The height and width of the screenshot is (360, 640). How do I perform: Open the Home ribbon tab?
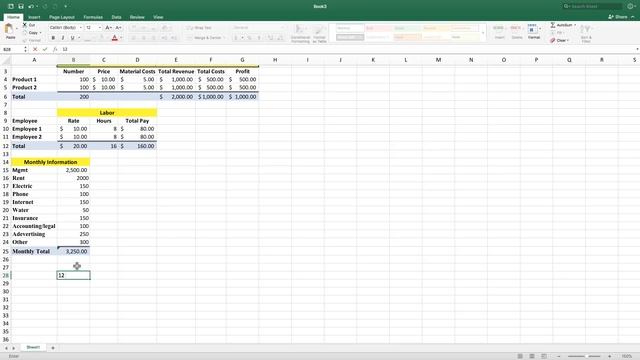pyautogui.click(x=13, y=17)
